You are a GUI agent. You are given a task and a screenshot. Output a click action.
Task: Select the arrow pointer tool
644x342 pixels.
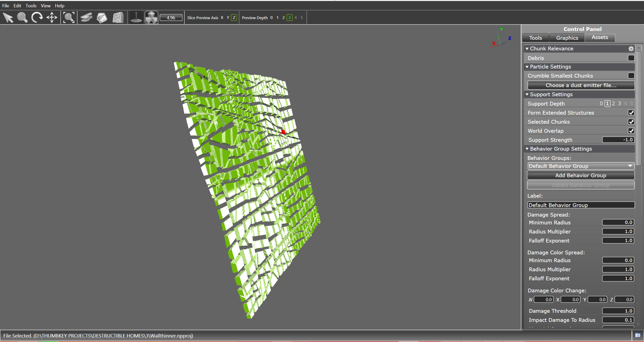pyautogui.click(x=8, y=18)
